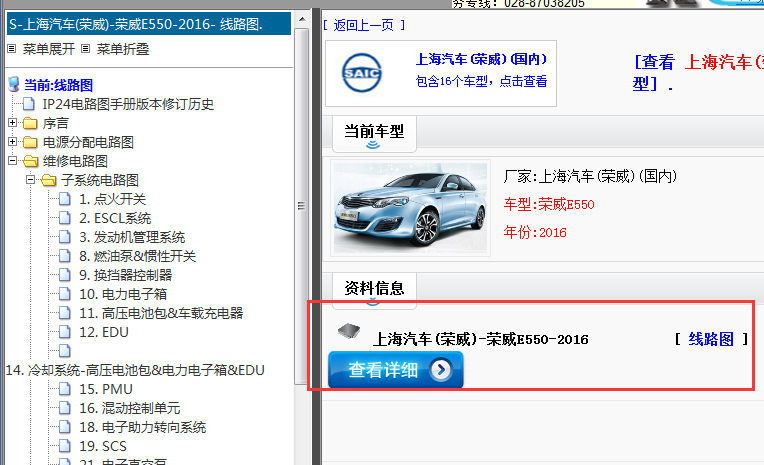Screen dimensions: 764x465
Task: Click the 上海汽车(荣威)-荣威E550-2016 info title
Action: 480,339
